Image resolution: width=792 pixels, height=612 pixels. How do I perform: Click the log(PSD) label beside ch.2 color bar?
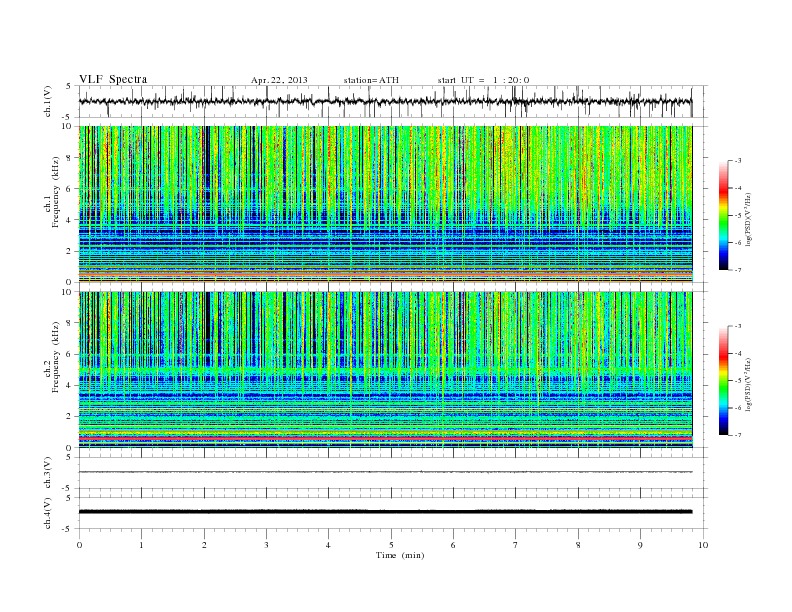750,384
